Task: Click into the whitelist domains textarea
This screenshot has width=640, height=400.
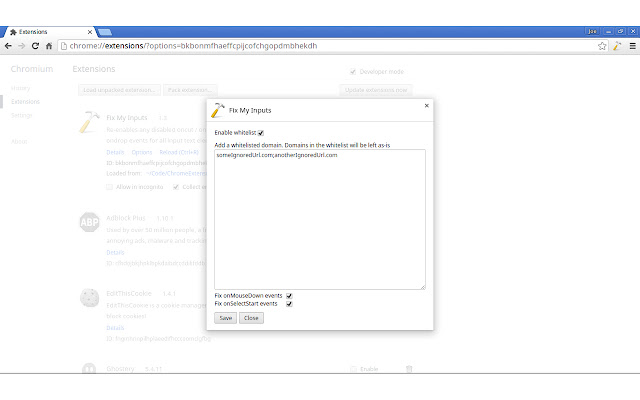Action: 320,220
